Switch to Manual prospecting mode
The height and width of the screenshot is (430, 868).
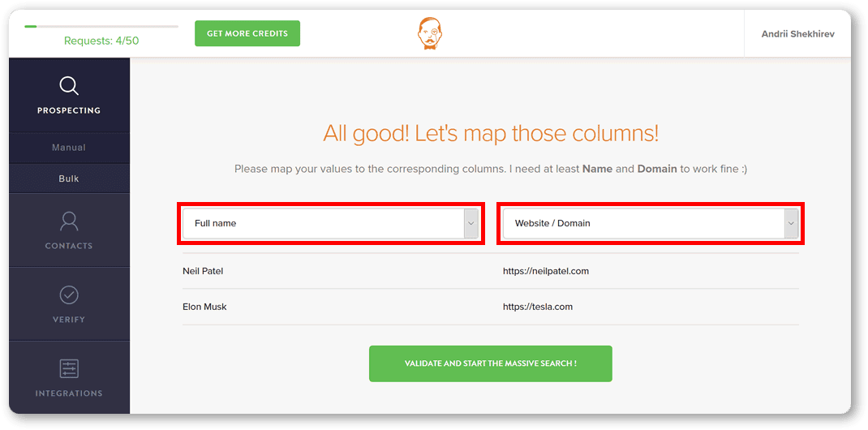point(69,148)
